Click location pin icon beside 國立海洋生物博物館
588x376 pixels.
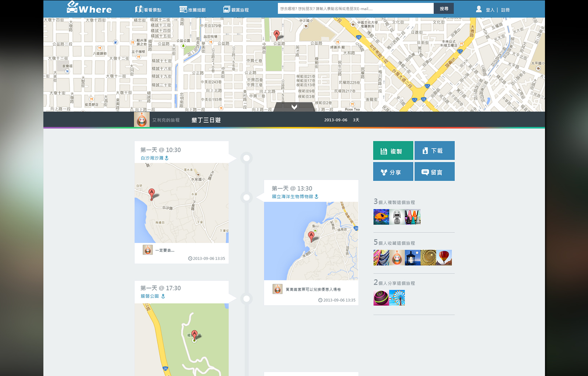click(316, 196)
